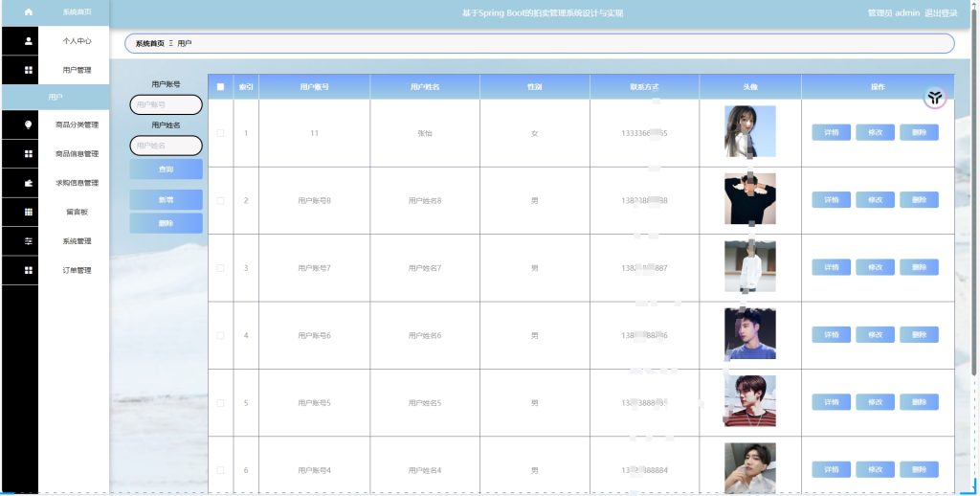The image size is (980, 496).
Task: Tick the checkbox for row 用户账号4
Action: tap(221, 470)
